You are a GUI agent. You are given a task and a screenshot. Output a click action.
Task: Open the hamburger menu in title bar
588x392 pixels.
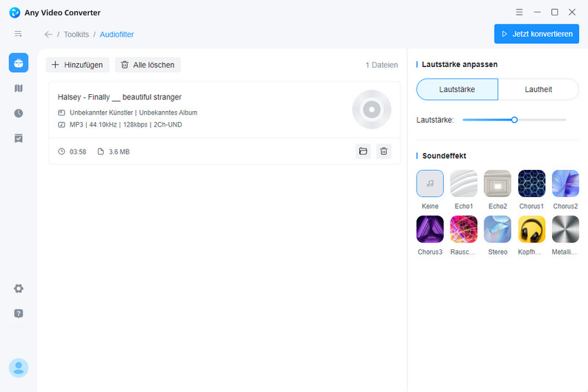click(519, 13)
